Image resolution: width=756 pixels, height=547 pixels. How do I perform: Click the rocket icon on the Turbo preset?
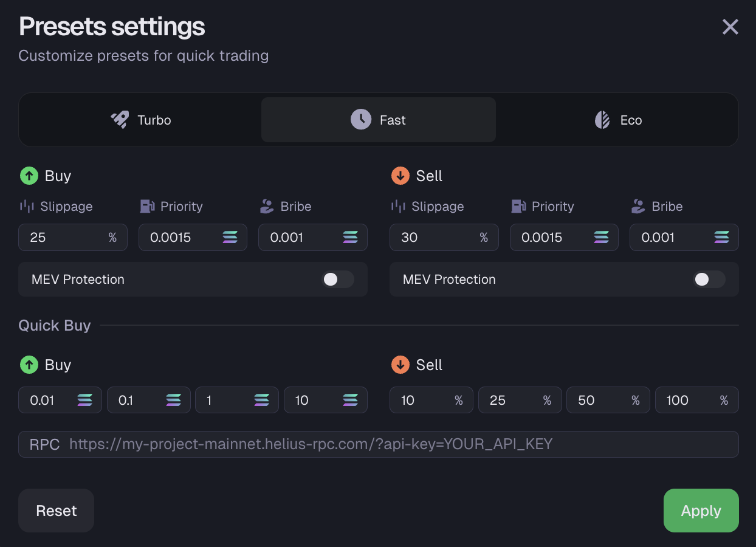(120, 120)
